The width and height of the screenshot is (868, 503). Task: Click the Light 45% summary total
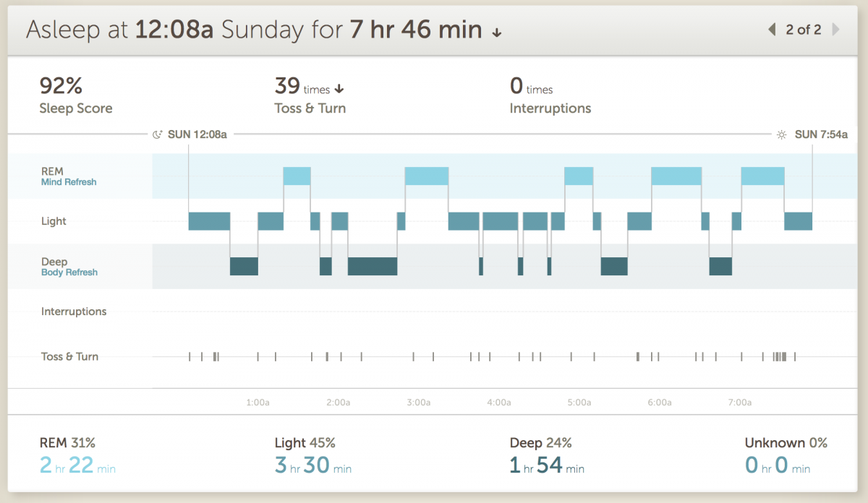305,443
